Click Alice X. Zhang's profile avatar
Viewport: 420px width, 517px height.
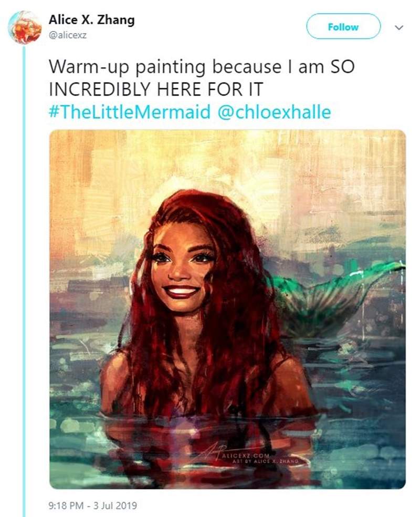pos(25,27)
